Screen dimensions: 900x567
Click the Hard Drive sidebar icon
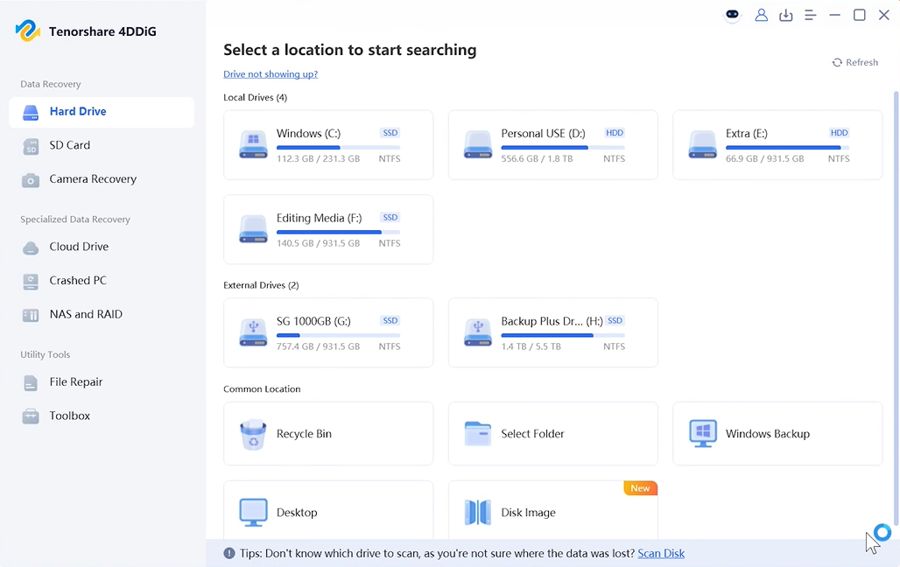click(30, 112)
